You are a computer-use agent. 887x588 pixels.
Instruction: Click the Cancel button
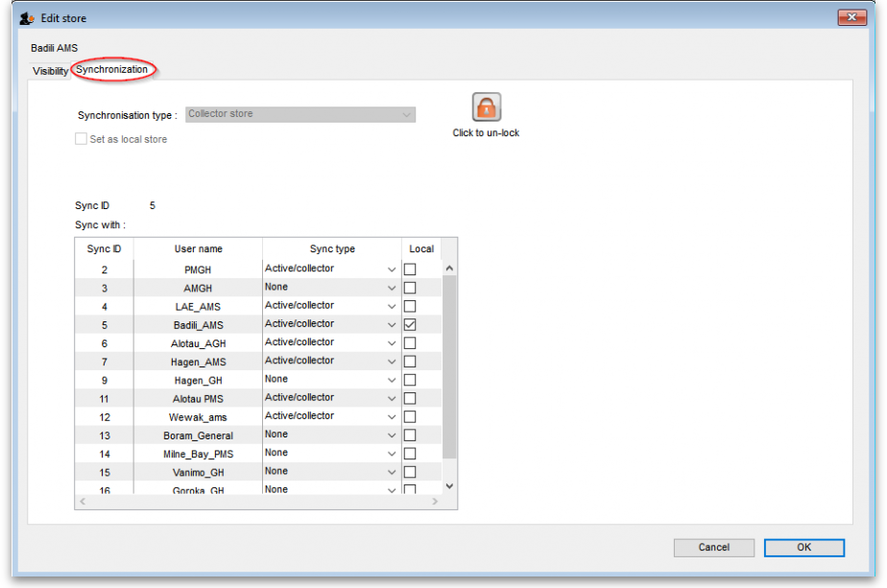713,548
